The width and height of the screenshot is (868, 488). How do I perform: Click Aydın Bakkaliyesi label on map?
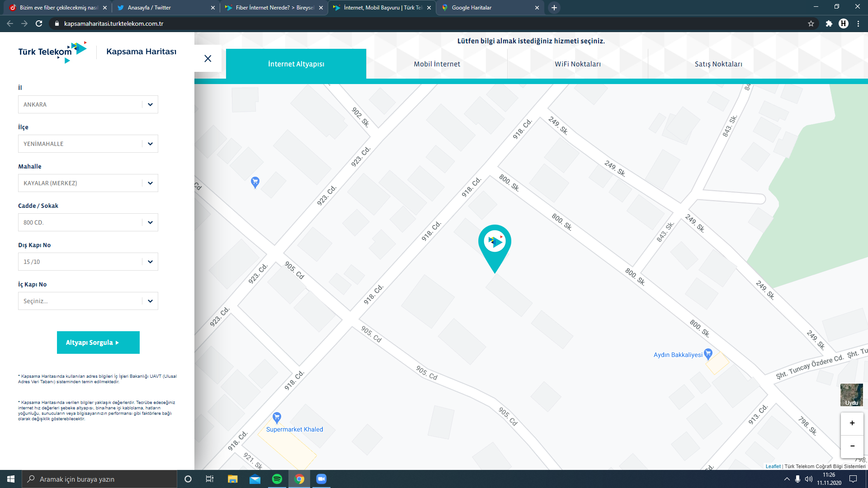coord(678,355)
